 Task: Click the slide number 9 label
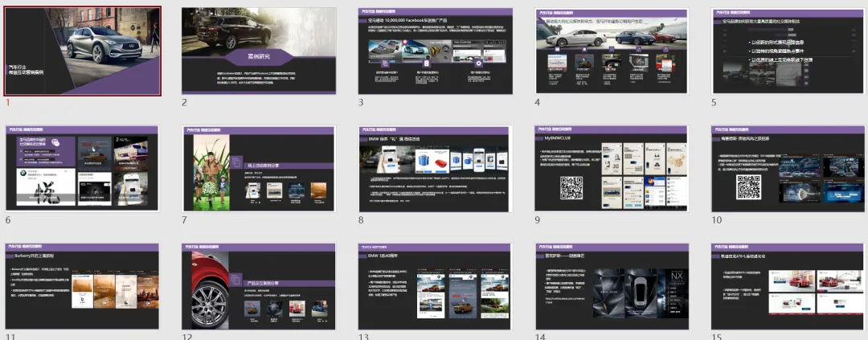538,220
